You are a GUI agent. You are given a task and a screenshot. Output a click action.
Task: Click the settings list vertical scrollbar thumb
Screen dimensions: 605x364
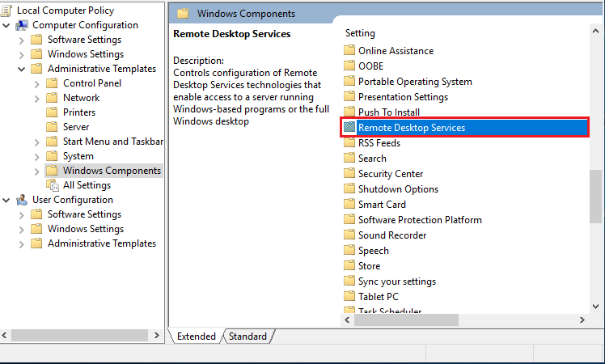596,196
